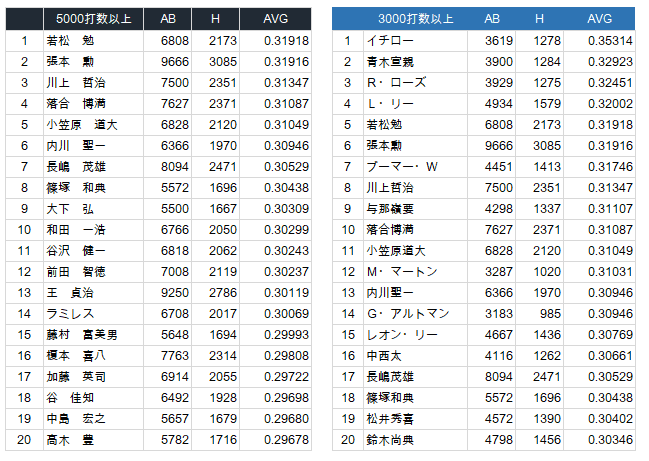Click the H value 1716
Viewport: 649px width, 461px height.
pos(223,440)
